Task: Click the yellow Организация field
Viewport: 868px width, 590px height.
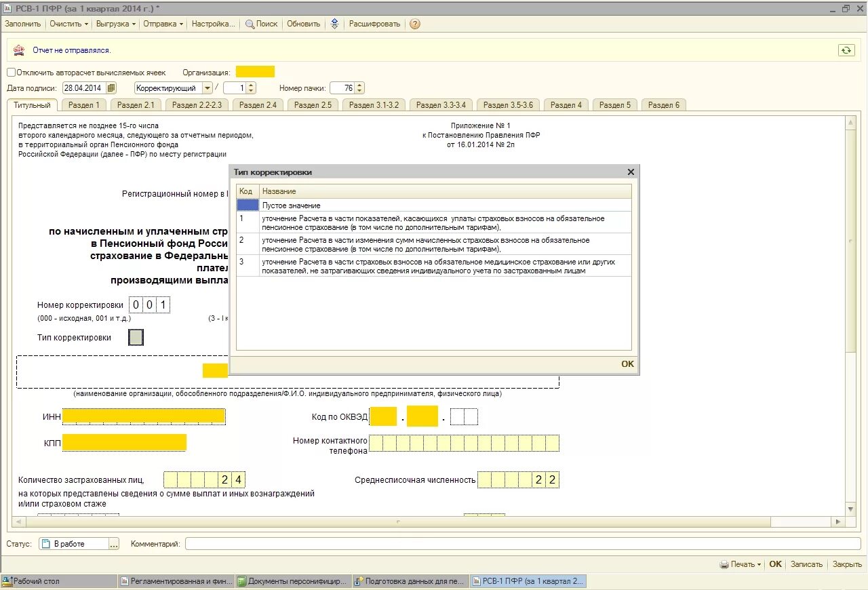Action: (x=255, y=72)
